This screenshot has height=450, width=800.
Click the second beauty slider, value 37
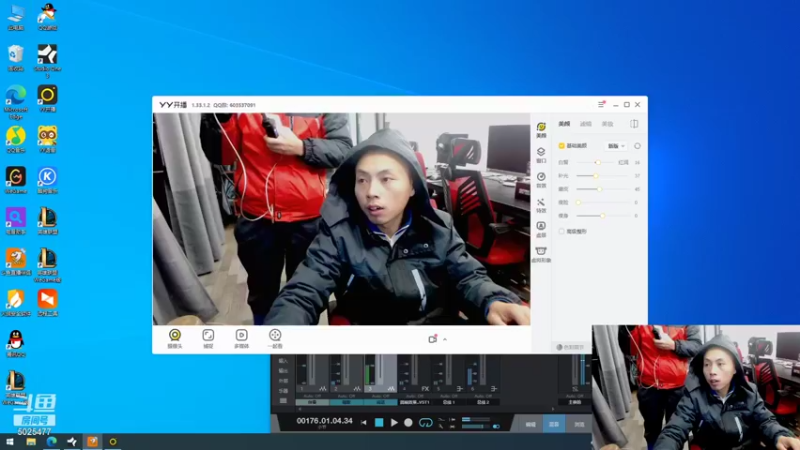coord(602,176)
